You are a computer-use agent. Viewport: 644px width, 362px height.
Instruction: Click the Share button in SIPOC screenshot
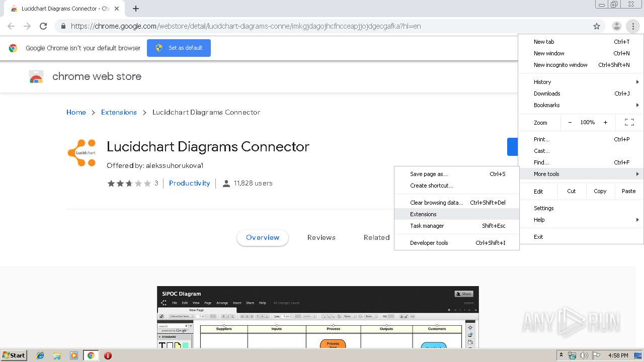pos(464,294)
